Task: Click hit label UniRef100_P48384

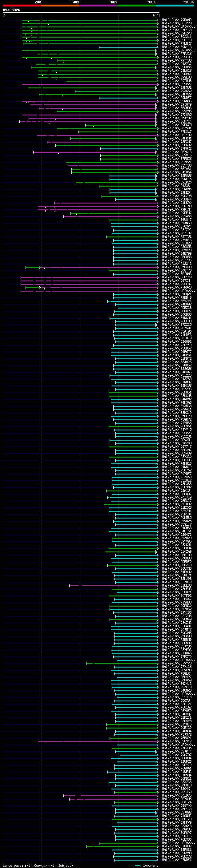Action: 177,186
